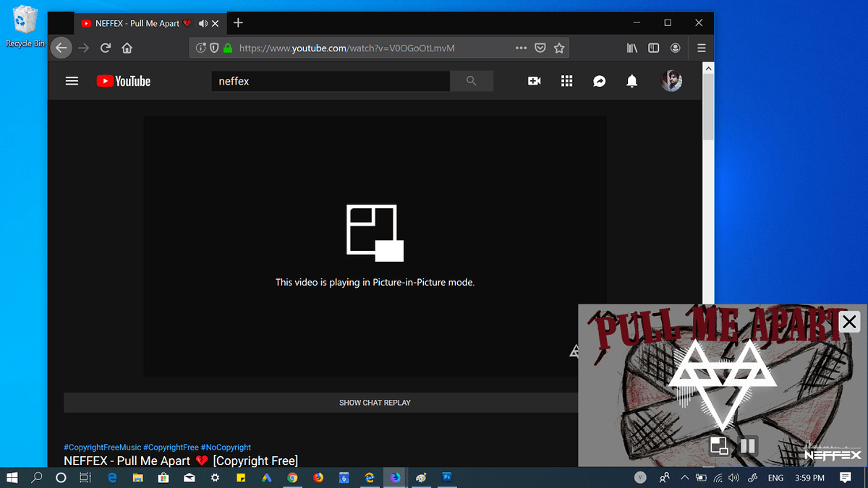Screen dimensions: 868x488
Task: Open Firefox Library icon in toolbar
Action: tap(631, 48)
